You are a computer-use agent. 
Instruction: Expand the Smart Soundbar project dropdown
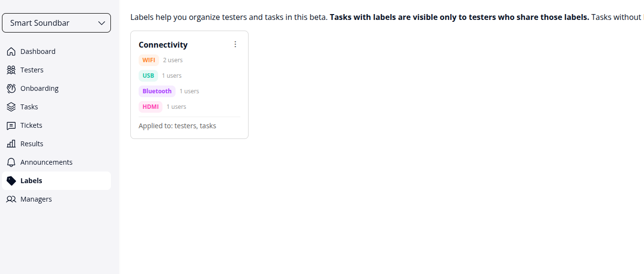point(56,23)
